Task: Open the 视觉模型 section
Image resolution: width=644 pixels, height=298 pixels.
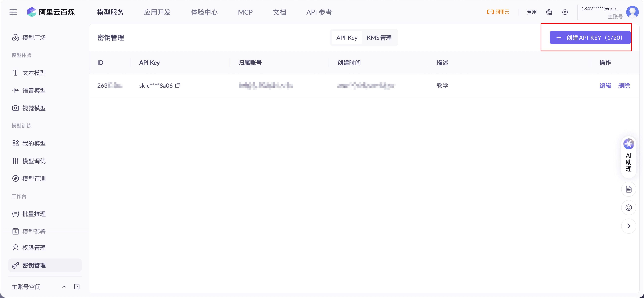Action: [x=34, y=108]
